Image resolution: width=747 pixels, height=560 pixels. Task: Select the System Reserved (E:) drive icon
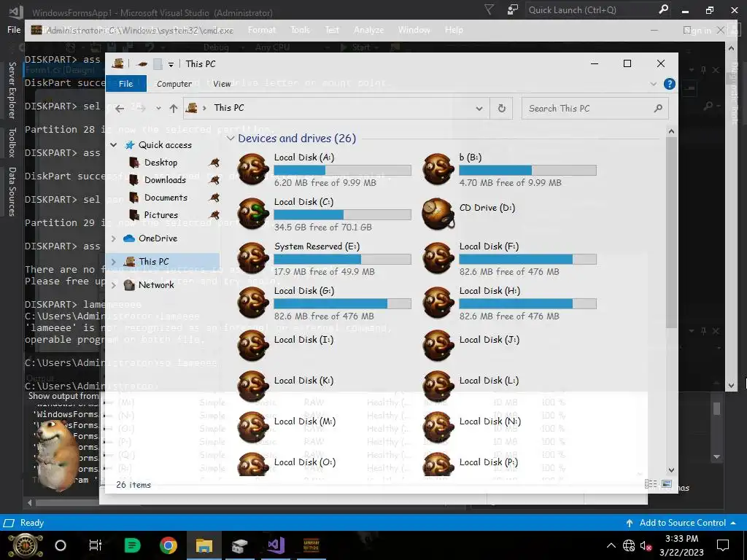pos(253,257)
